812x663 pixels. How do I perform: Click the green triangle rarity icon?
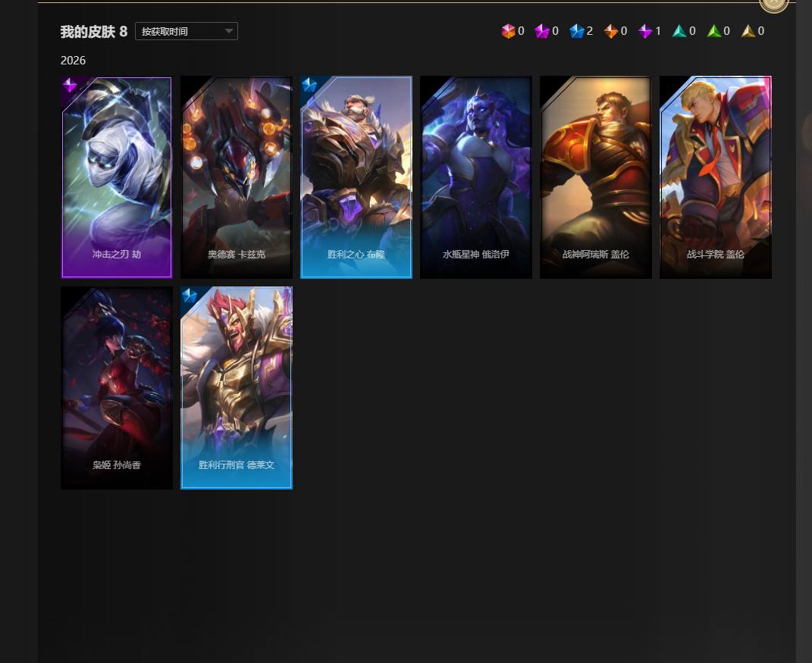[x=713, y=31]
